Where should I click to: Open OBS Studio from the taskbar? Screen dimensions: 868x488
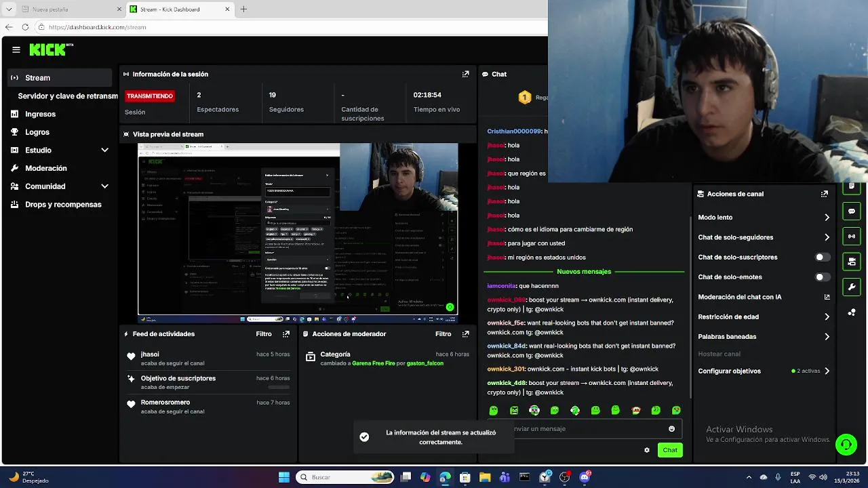click(564, 477)
